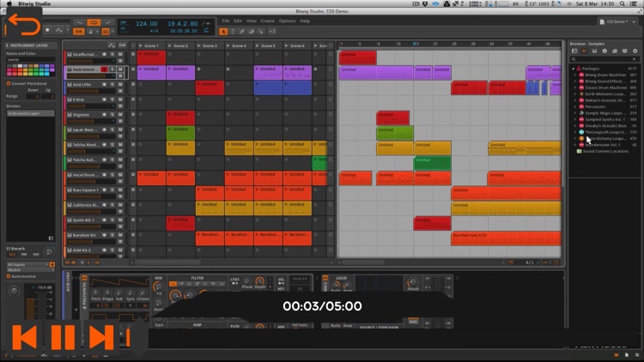Open the All inputs dropdown
The width and height of the screenshot is (644, 362).
(x=27, y=265)
